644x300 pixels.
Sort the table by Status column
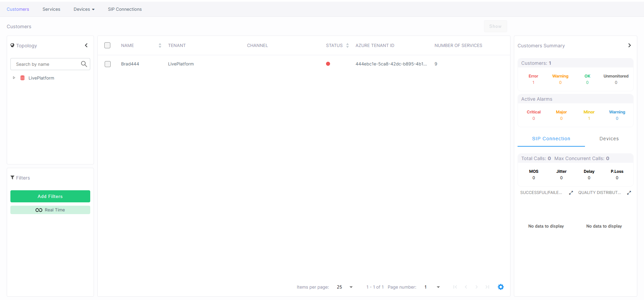347,46
